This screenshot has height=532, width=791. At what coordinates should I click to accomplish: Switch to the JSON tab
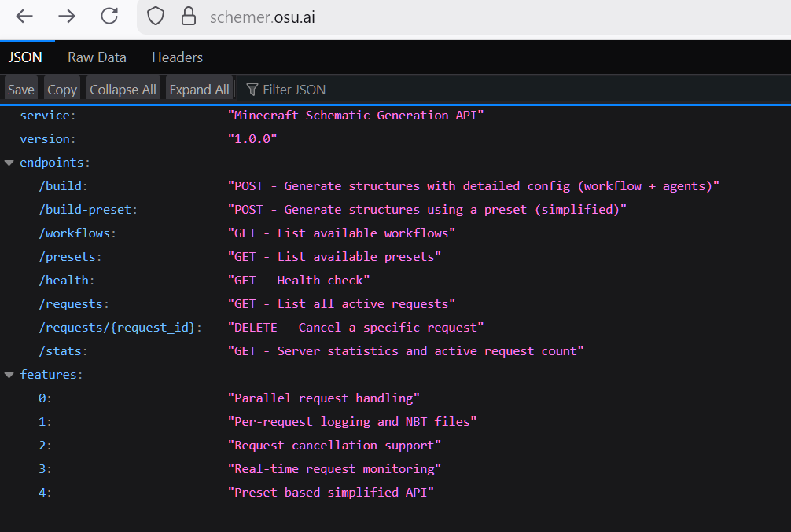(25, 57)
